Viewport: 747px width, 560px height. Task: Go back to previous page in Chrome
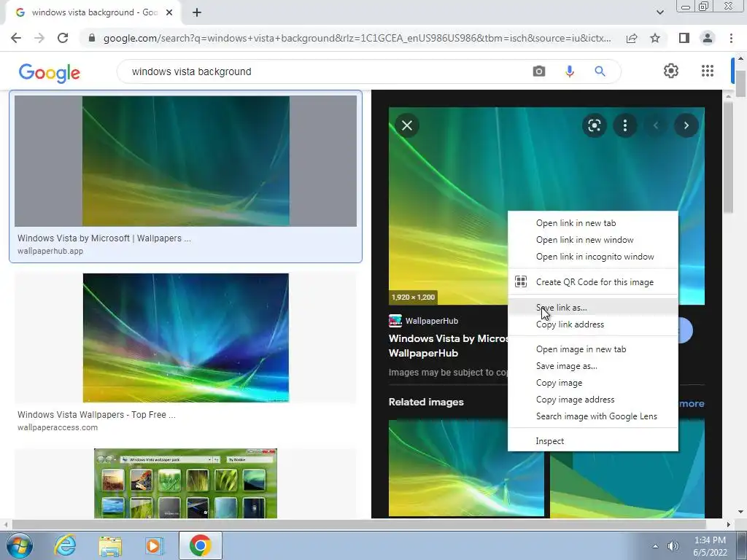pyautogui.click(x=16, y=38)
